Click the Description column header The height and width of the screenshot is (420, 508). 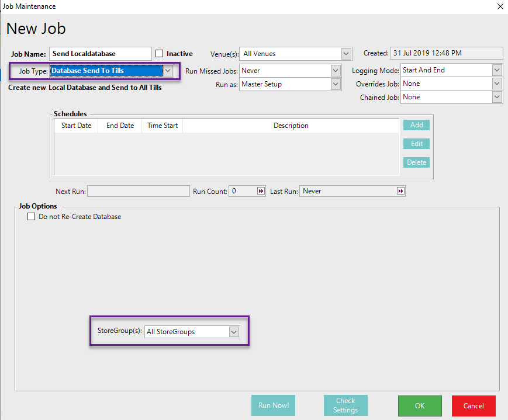pos(291,126)
